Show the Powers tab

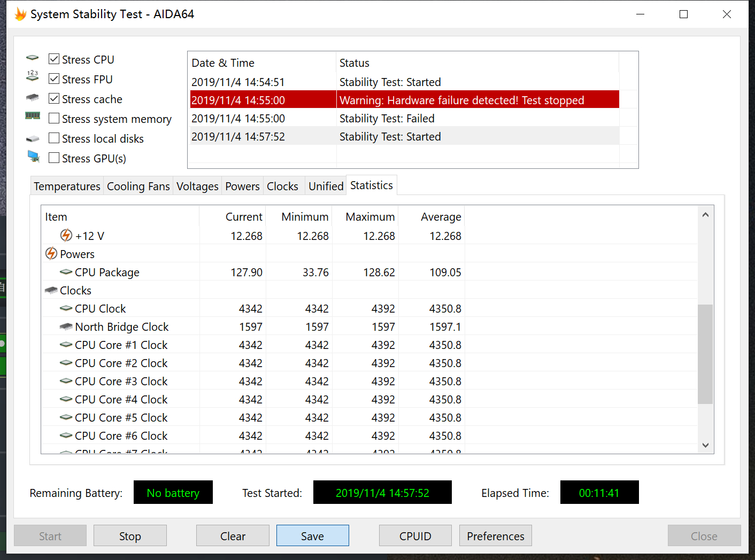[242, 186]
